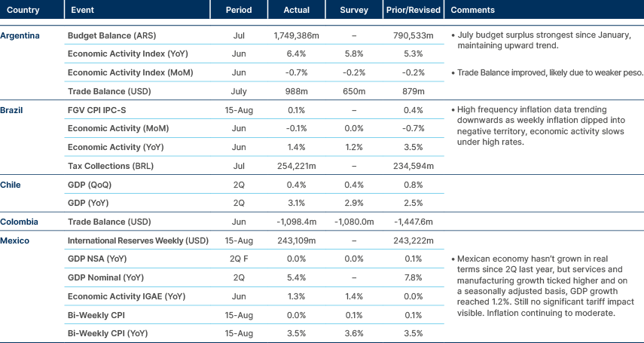644x343 pixels.
Task: Select the 650m survey value
Action: [354, 91]
